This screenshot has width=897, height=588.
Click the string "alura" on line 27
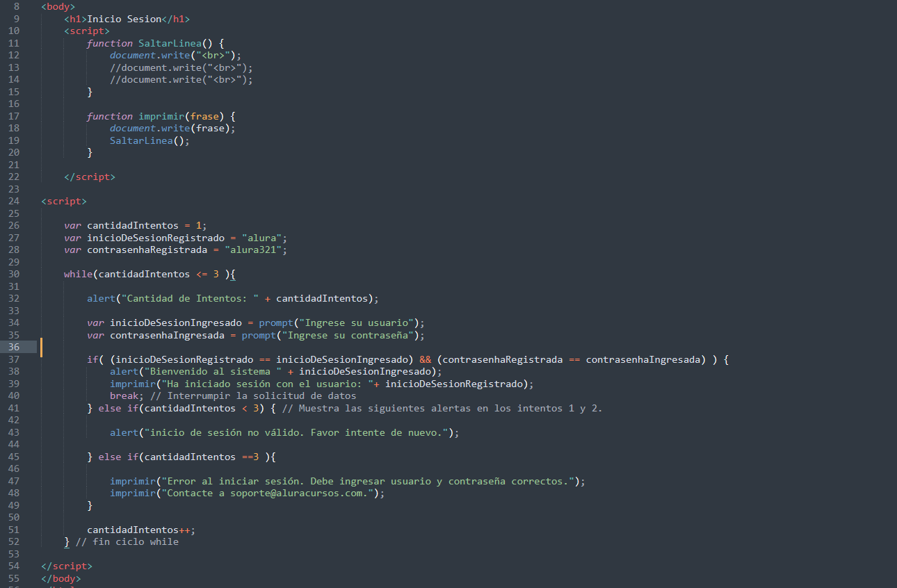pos(262,238)
